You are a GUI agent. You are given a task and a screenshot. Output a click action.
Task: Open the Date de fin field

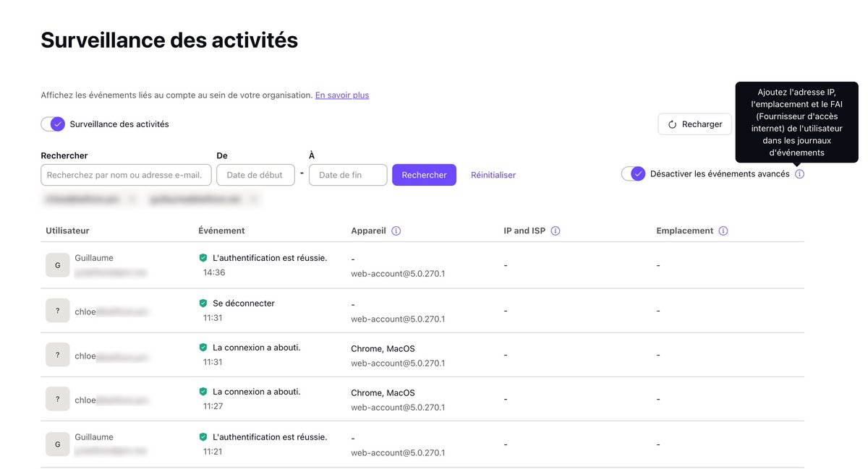pyautogui.click(x=348, y=175)
